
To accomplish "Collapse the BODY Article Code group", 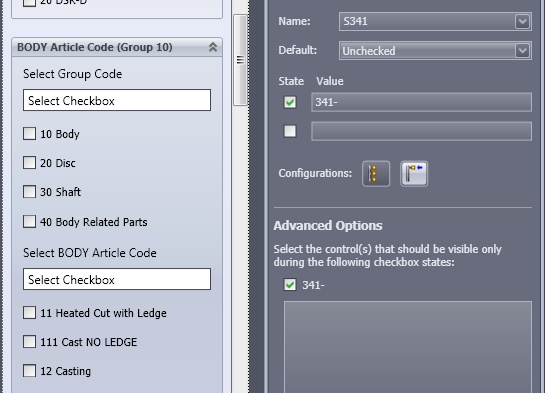I will pyautogui.click(x=213, y=47).
